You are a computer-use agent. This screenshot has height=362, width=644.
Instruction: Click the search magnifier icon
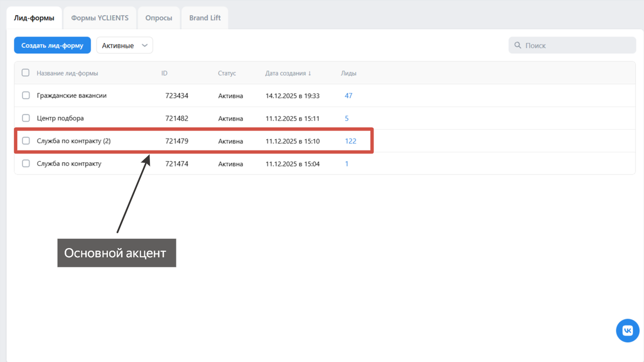pos(518,46)
